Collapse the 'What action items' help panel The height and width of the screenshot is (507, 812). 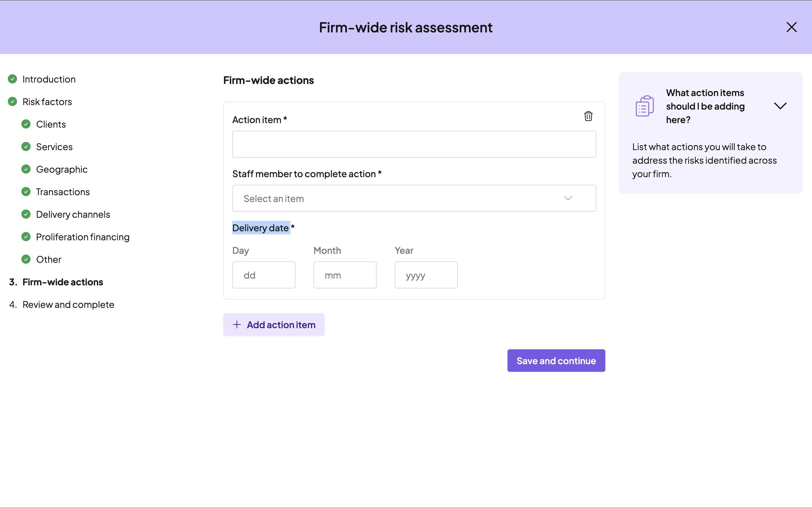click(780, 106)
